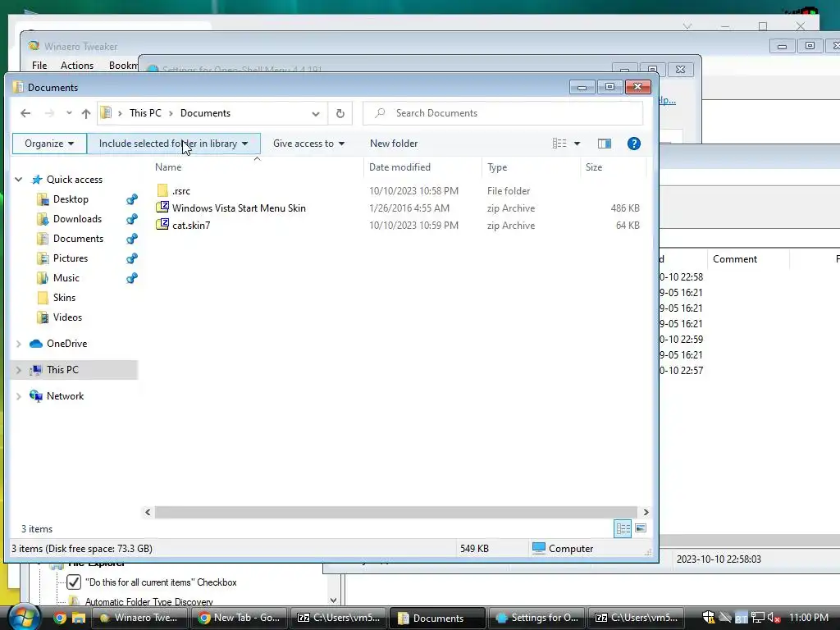Toggle the preview pane
Image resolution: width=840 pixels, height=630 pixels.
tap(605, 144)
